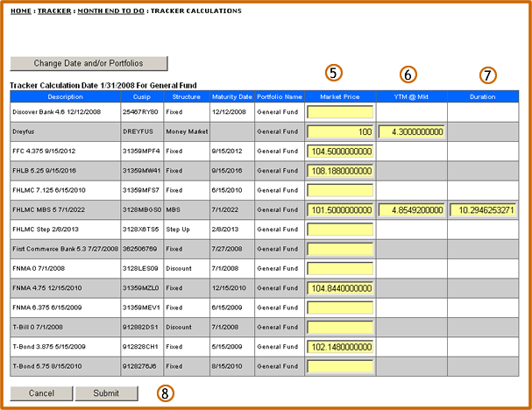Click Market Price field for FNMA 0 7/1/2008
The width and height of the screenshot is (532, 410).
pos(340,269)
